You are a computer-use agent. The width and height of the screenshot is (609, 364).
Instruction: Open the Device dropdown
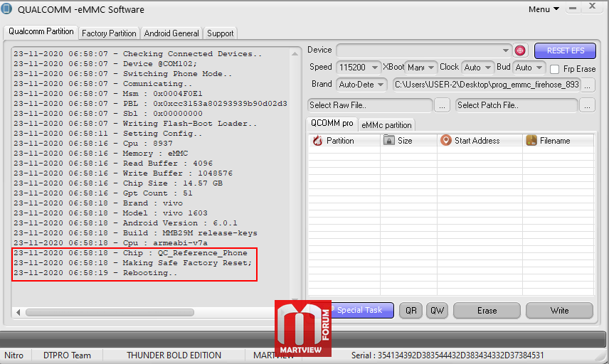tap(423, 50)
